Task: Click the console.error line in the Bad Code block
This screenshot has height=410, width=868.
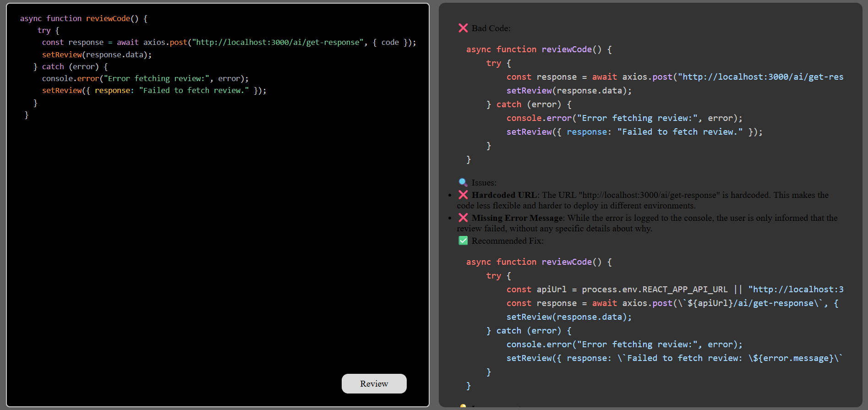Action: 624,118
